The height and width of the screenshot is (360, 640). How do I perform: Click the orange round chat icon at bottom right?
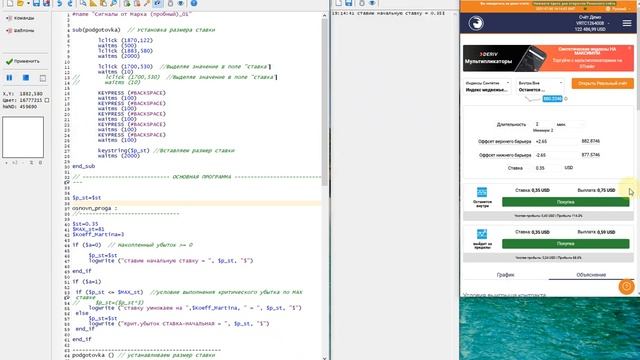626,287
